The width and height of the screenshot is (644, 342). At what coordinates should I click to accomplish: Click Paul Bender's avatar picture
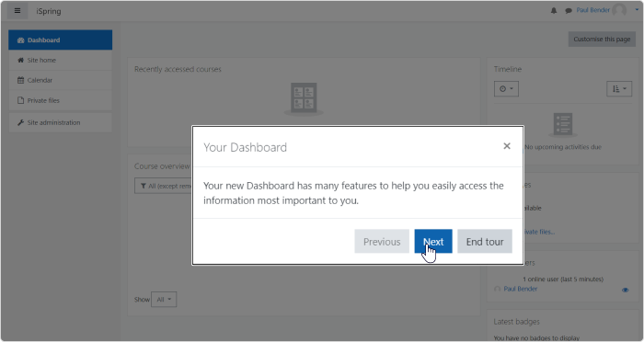click(619, 10)
